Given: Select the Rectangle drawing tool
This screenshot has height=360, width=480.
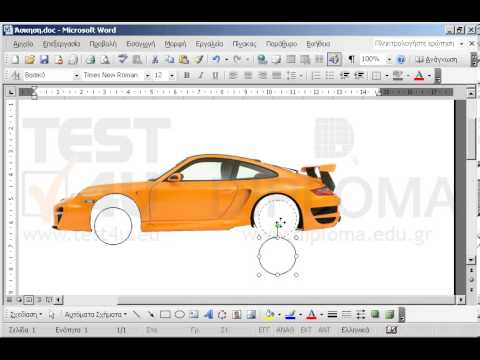Looking at the screenshot, I should [x=165, y=314].
